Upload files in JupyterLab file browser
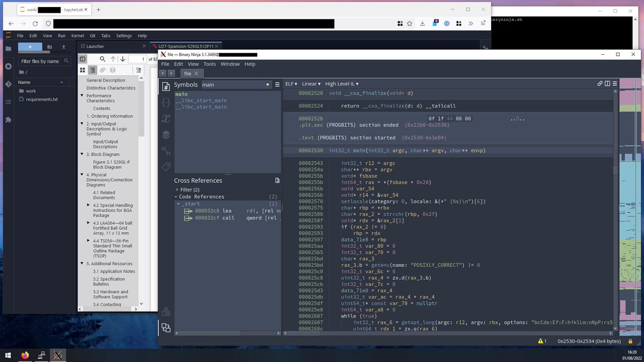 tap(64, 47)
